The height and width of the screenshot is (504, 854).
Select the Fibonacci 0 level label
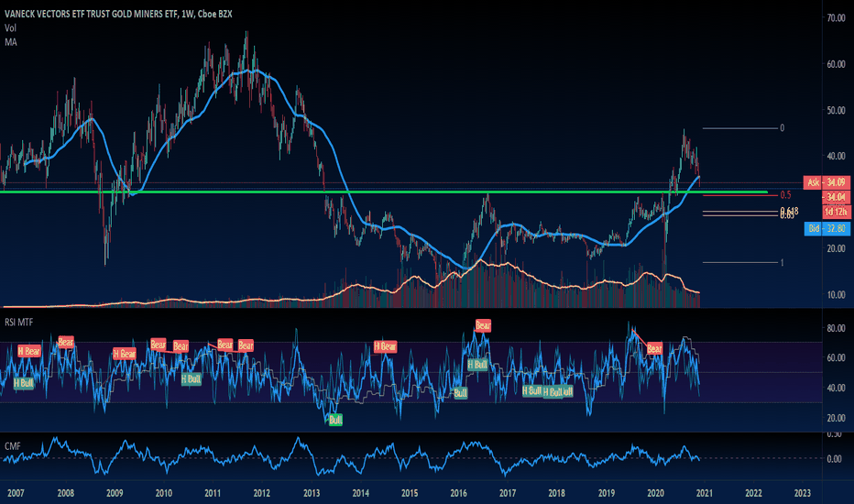coord(783,128)
